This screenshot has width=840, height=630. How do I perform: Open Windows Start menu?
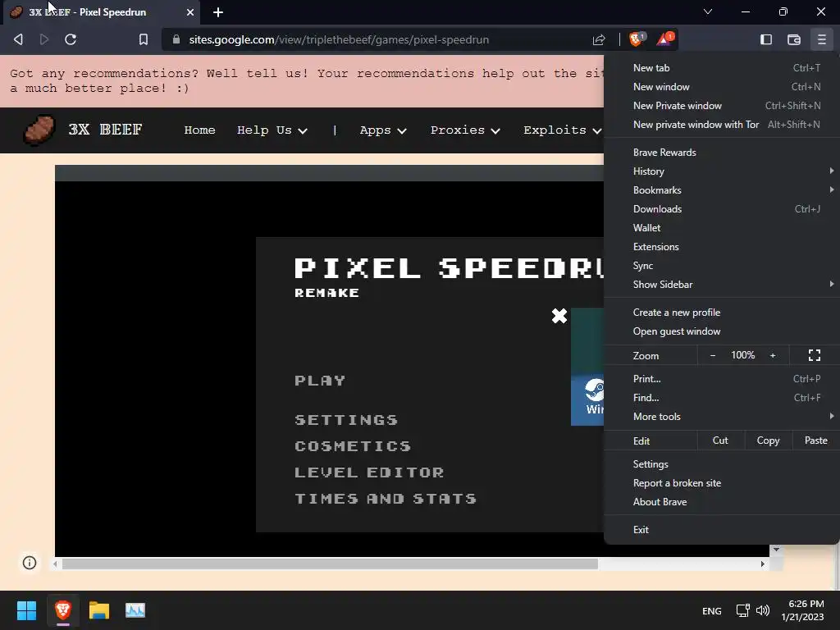coord(26,610)
